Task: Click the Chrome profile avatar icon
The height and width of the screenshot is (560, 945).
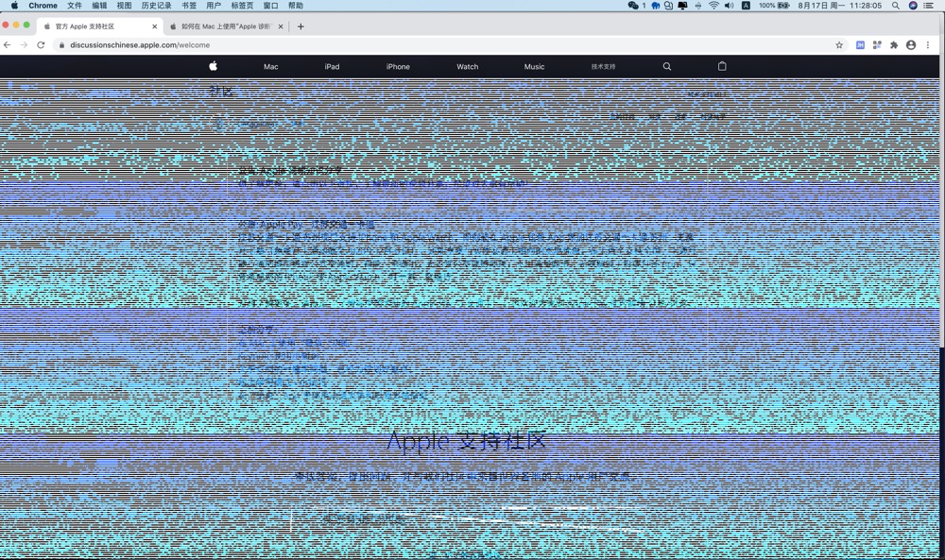Action: (x=911, y=44)
